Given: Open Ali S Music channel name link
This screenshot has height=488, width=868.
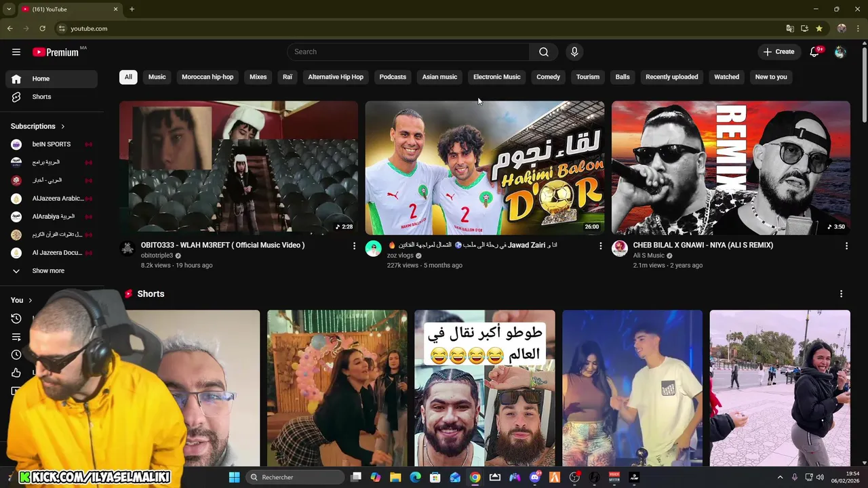Looking at the screenshot, I should click(x=649, y=256).
